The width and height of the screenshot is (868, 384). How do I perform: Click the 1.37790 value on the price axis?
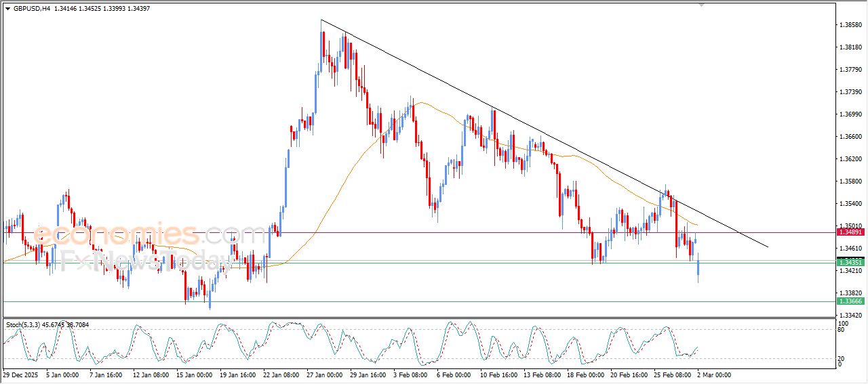coord(850,70)
